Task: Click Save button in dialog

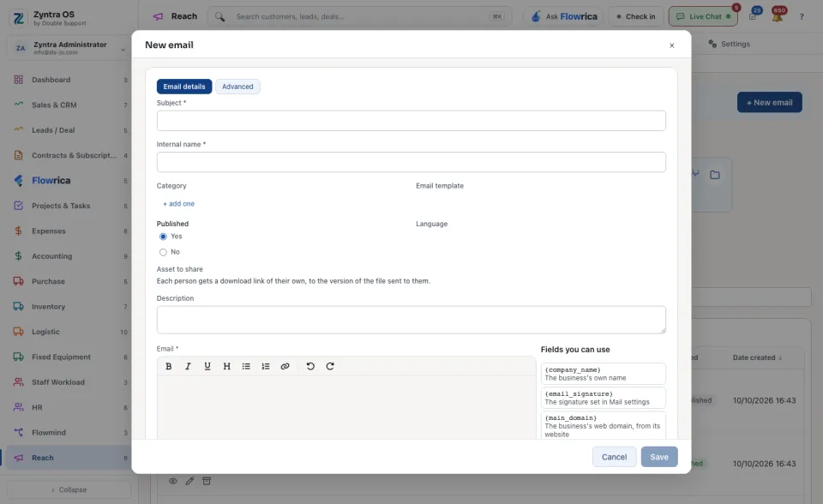Action: 659,457
